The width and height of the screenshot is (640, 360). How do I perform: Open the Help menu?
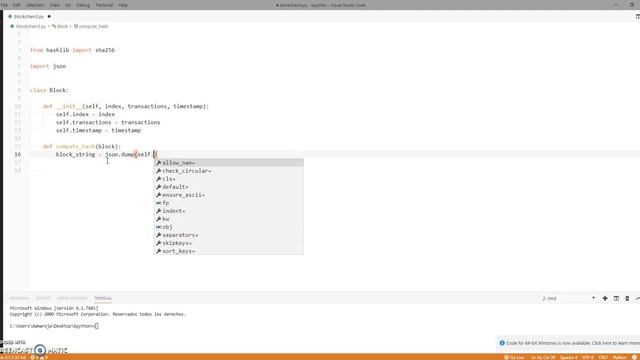pyautogui.click(x=123, y=5)
